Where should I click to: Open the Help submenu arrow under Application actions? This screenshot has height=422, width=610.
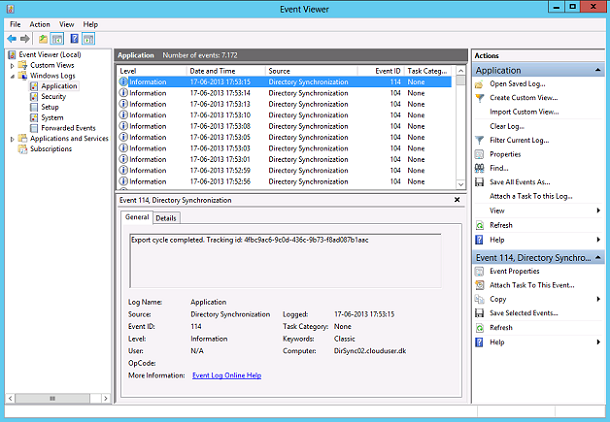tap(598, 240)
